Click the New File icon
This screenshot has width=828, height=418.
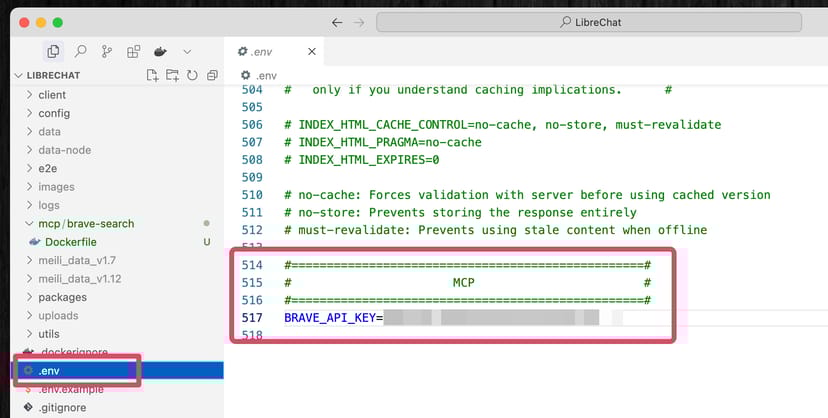[152, 76]
